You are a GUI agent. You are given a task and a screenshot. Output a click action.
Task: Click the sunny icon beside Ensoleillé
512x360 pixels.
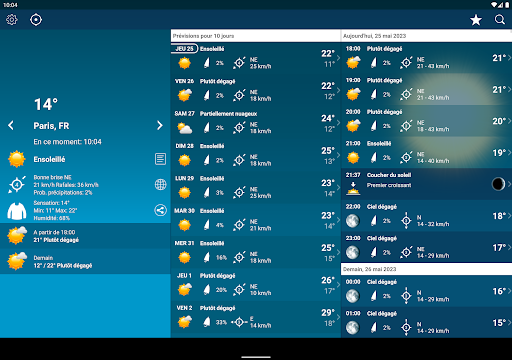(17, 159)
